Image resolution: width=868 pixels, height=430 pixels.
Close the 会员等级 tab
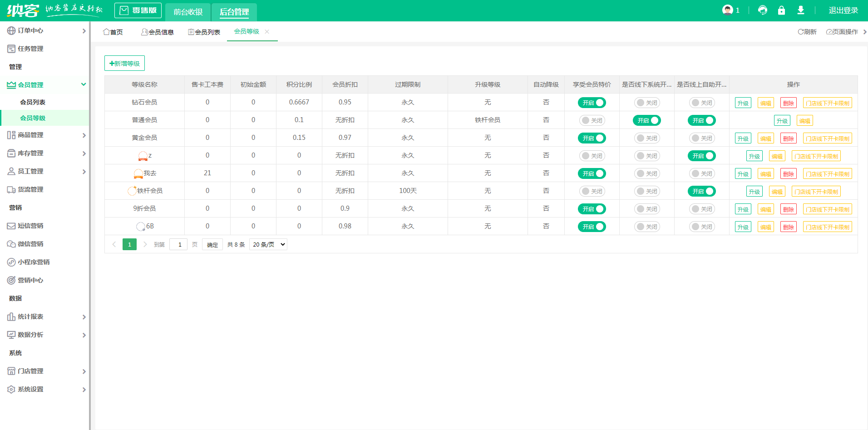267,31
